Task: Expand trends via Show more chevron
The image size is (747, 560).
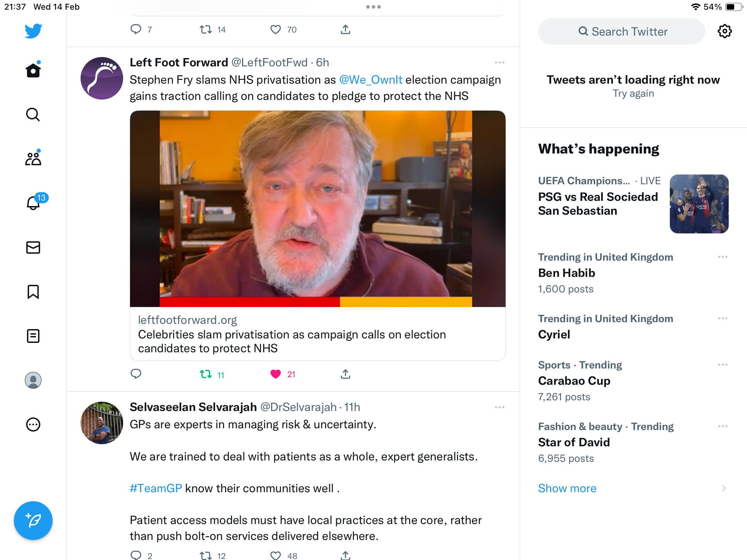Action: [724, 488]
